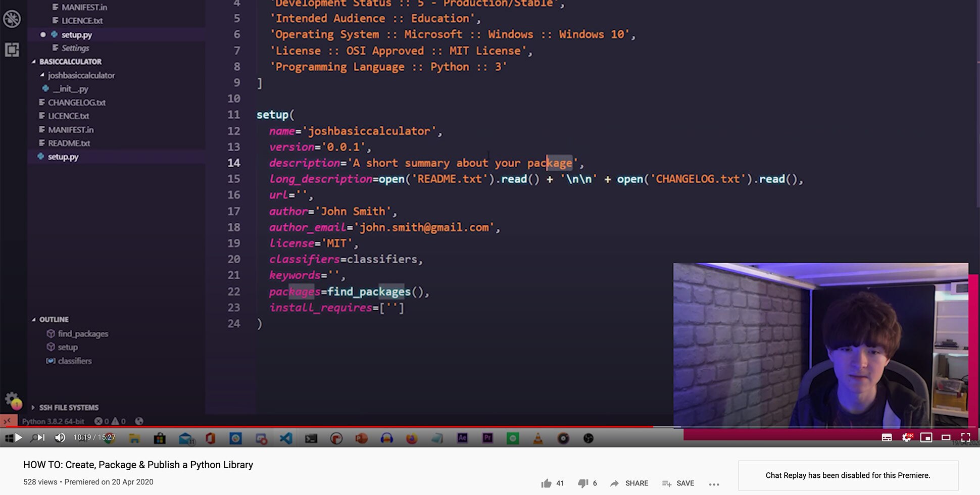
Task: Open README.txt in the file explorer
Action: [69, 143]
